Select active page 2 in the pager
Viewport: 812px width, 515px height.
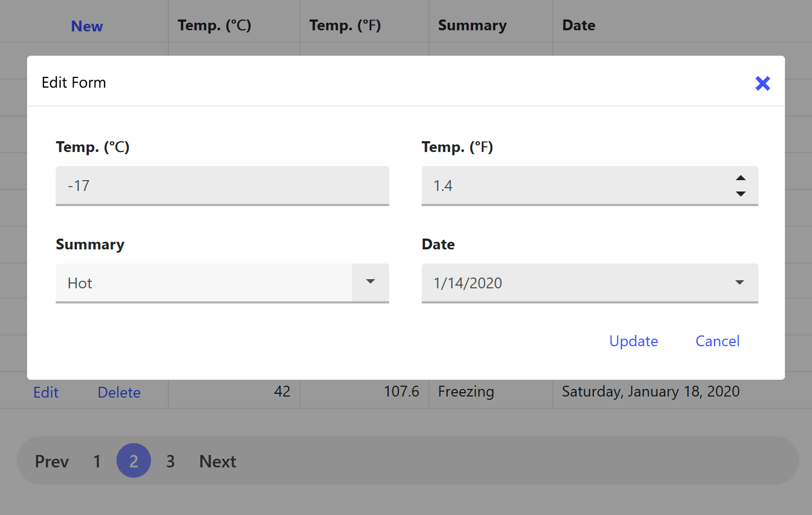(x=134, y=461)
